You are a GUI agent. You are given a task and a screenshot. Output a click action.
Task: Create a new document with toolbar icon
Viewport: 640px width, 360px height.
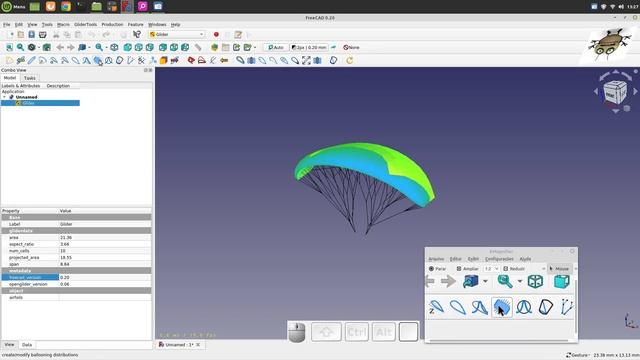[x=9, y=35]
